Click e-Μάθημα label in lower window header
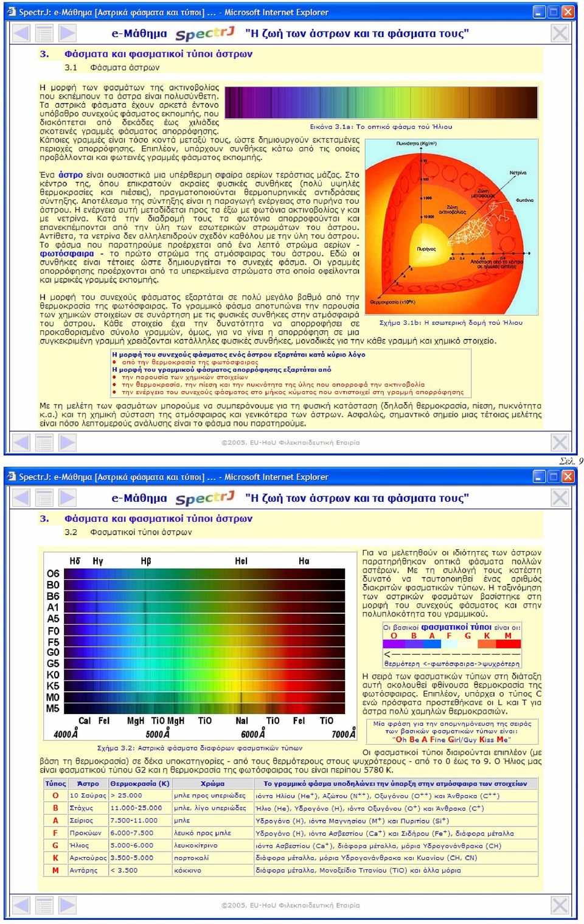 click(x=139, y=498)
